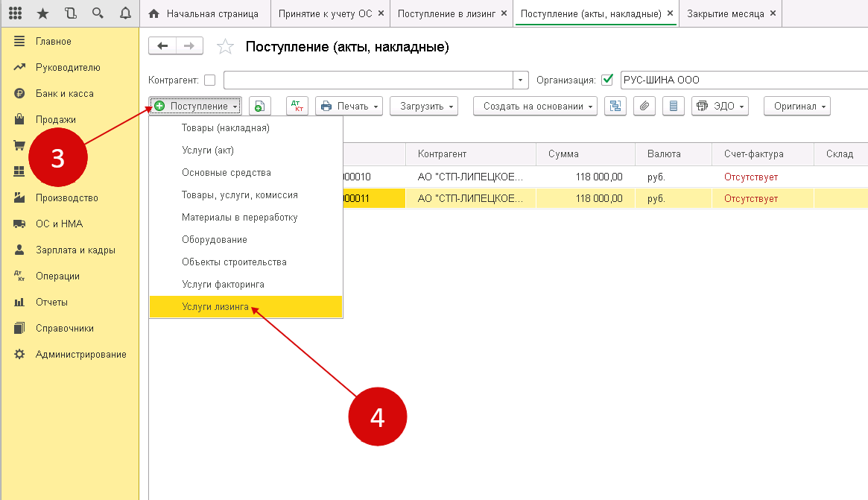Go back with the left arrow button
Screen dimensions: 868x500
click(162, 46)
